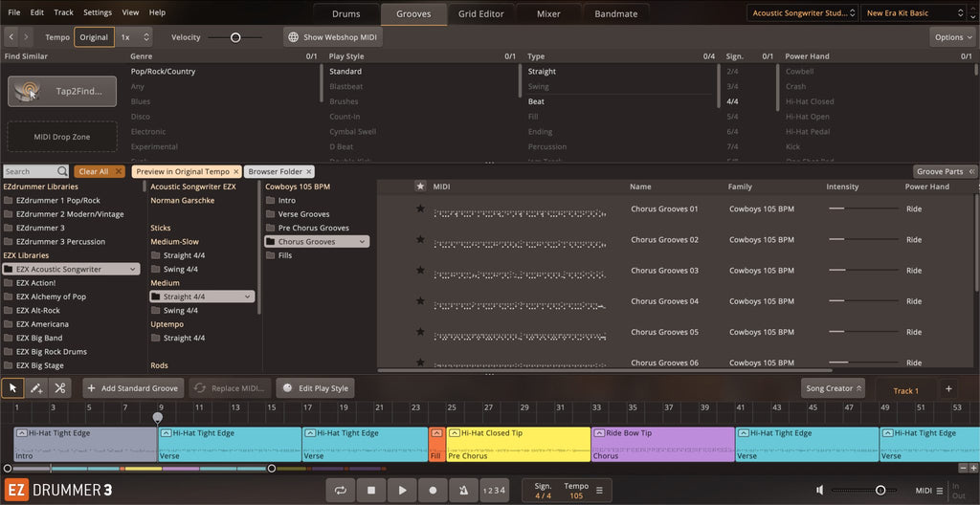Click the Clear All filters button
The height and width of the screenshot is (505, 980).
[100, 171]
